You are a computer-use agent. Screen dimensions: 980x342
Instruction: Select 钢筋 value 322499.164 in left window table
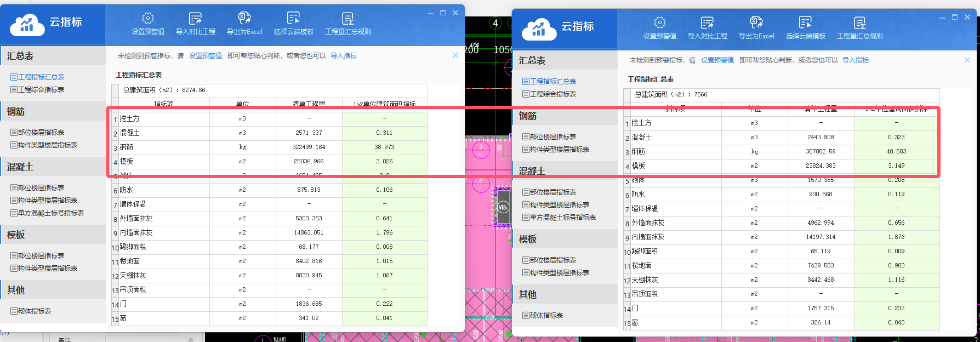[309, 147]
